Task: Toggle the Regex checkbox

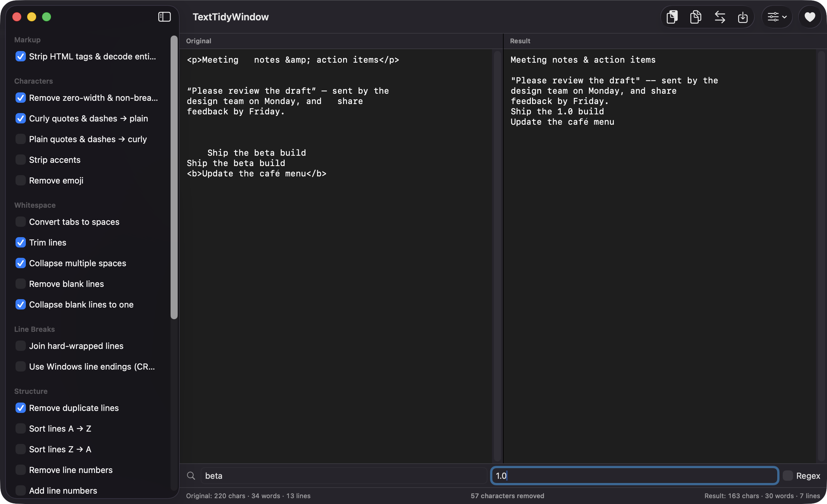Action: point(788,476)
